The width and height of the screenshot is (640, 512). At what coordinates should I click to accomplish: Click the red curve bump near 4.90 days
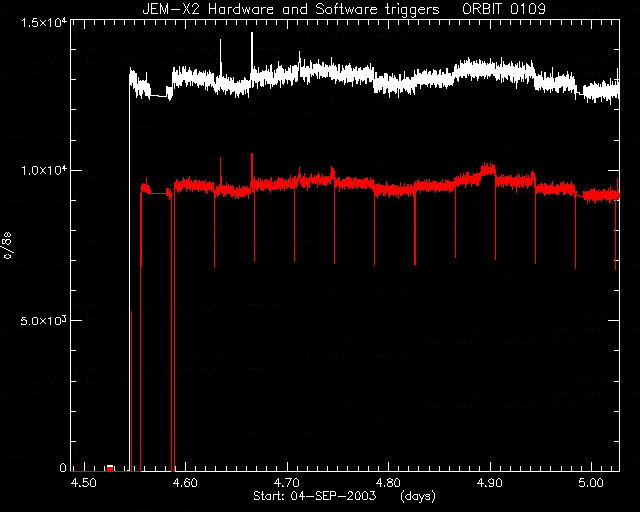[488, 169]
